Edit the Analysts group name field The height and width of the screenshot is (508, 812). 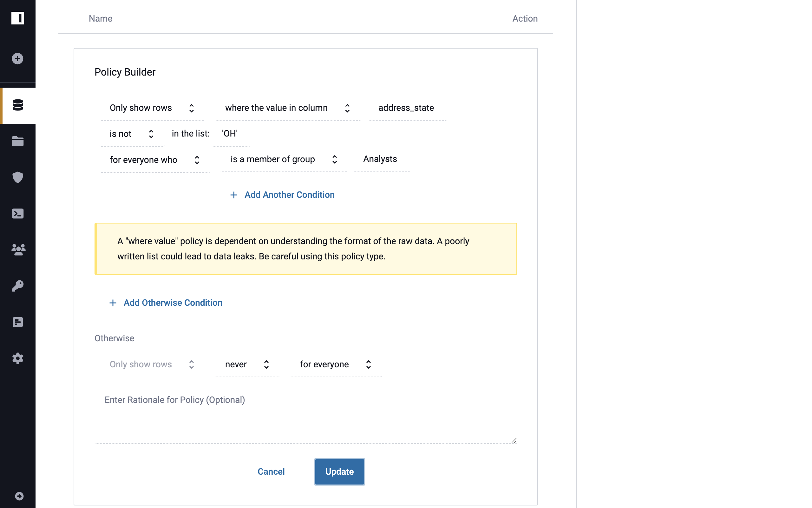[x=382, y=159]
